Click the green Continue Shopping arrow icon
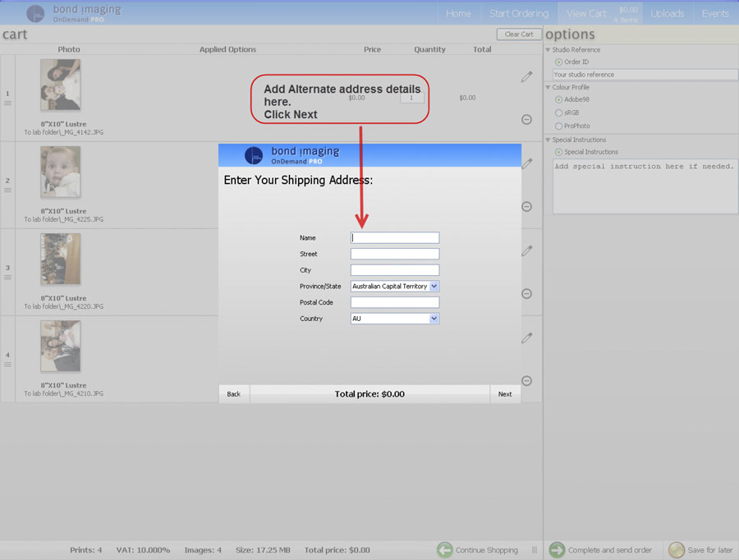 coord(444,549)
